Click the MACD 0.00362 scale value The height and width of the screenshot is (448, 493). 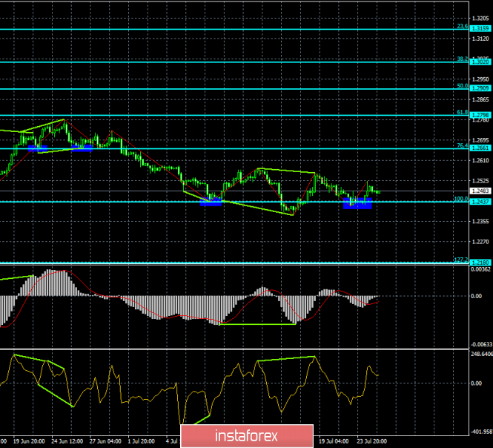click(x=480, y=270)
